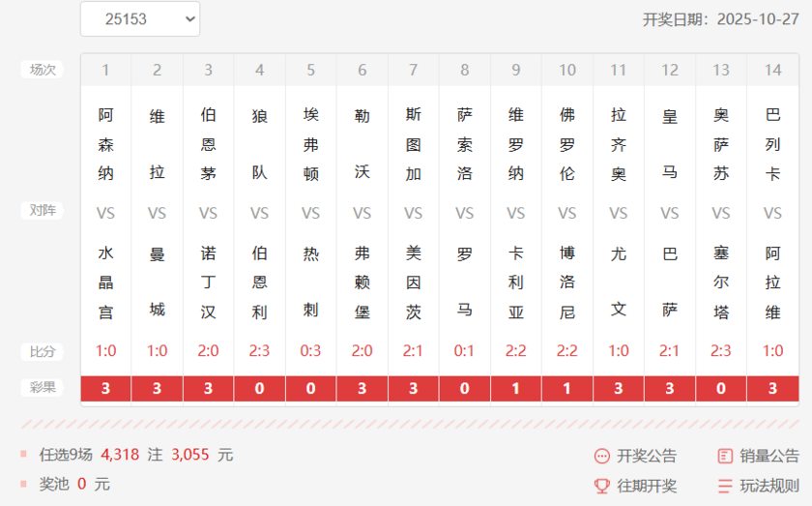Click the 销量公告 document icon
Viewport: 812px width, 506px height.
[725, 456]
